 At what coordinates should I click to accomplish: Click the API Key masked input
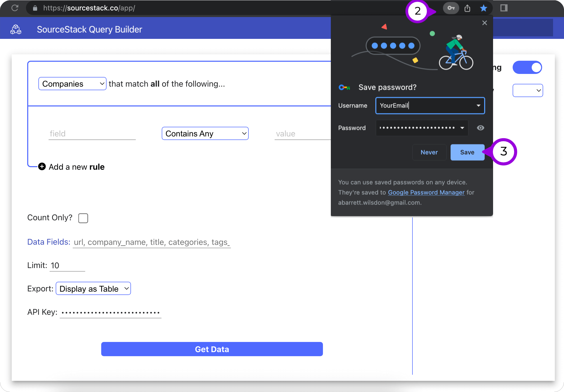tap(111, 312)
